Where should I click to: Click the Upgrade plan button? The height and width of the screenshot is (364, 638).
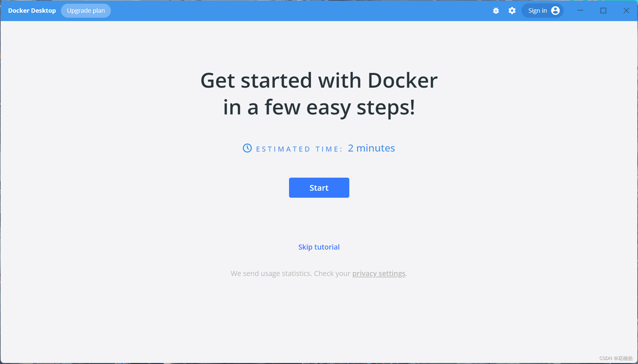[x=86, y=11]
